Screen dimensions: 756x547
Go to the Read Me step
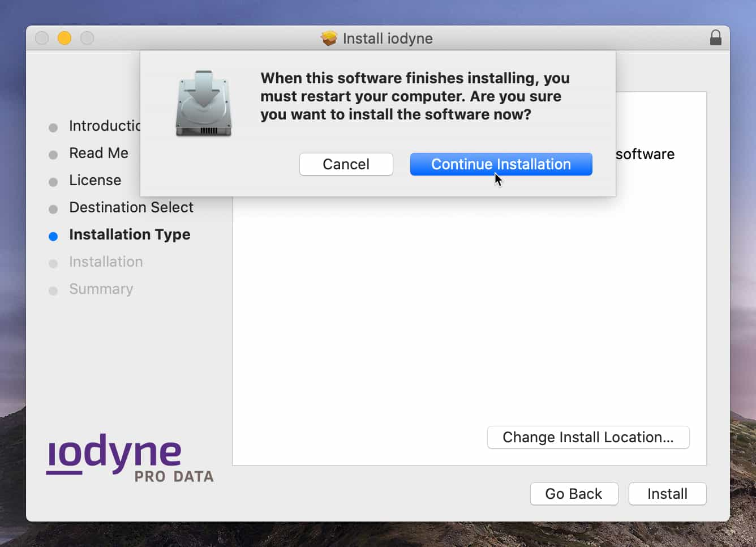point(98,153)
